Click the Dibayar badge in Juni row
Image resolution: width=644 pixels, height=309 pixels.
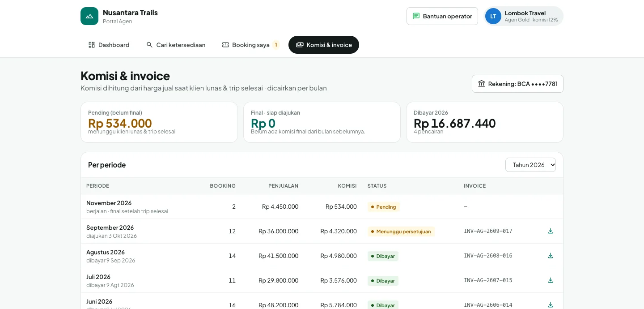383,305
